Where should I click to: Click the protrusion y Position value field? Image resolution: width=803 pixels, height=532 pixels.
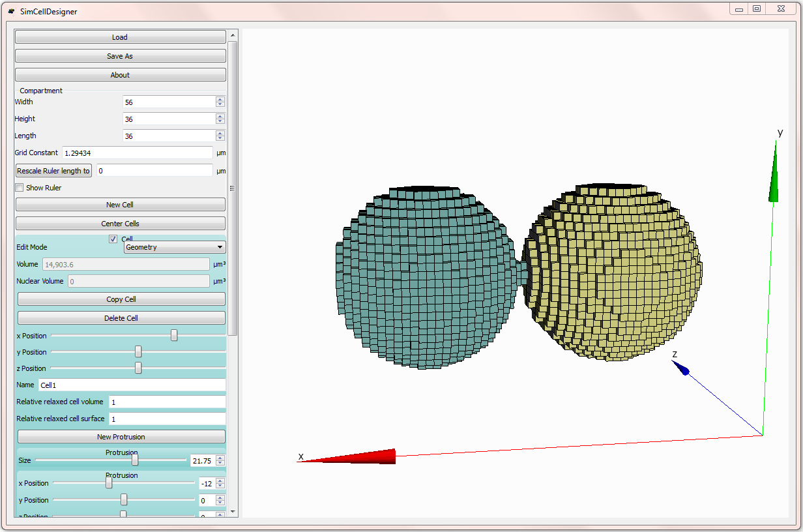click(207, 501)
